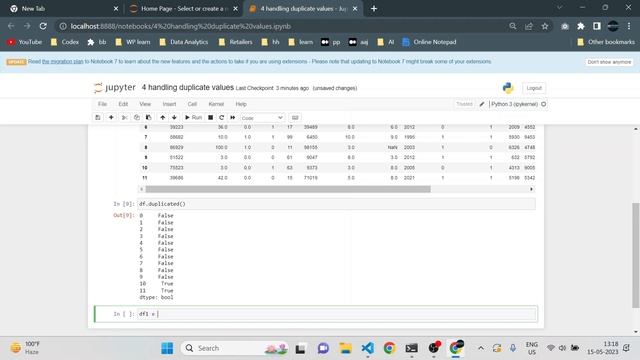Copy selected cells icon
Screen dimensions: 640x360
point(137,118)
